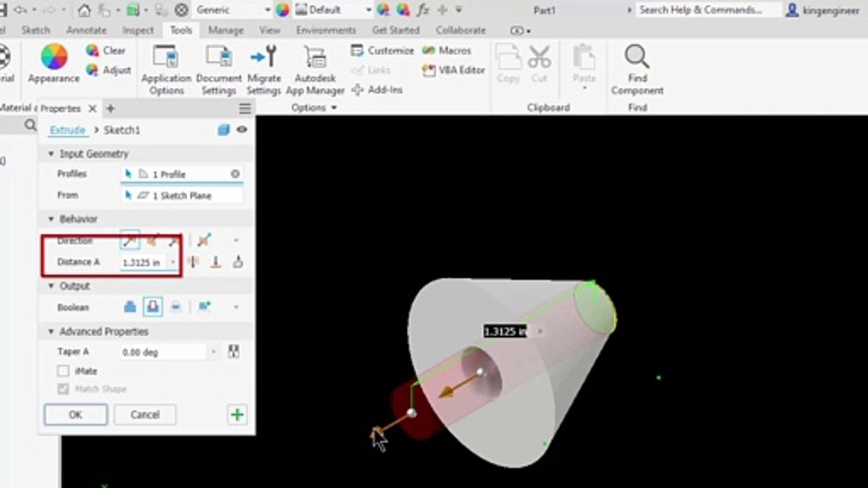
Task: Choose Through All extent icon
Action: click(193, 262)
